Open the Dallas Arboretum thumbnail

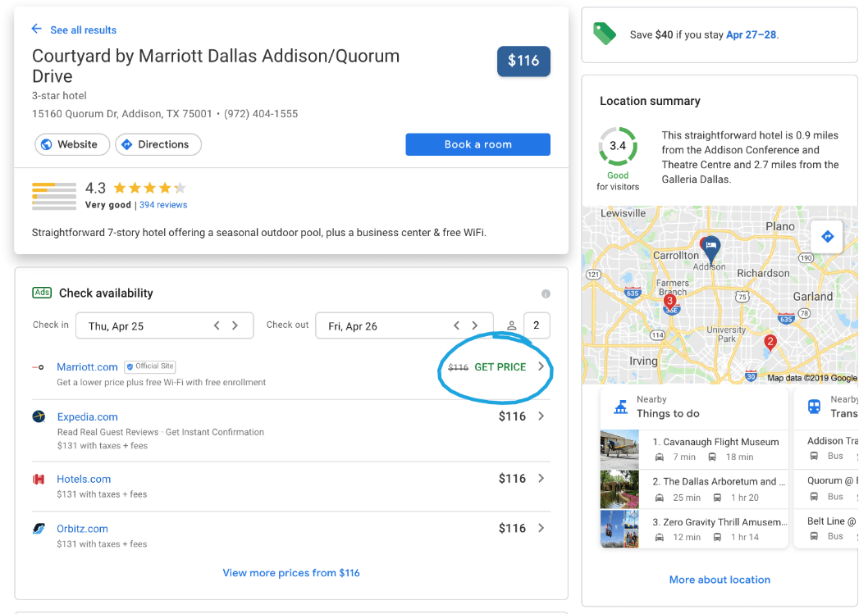619,489
